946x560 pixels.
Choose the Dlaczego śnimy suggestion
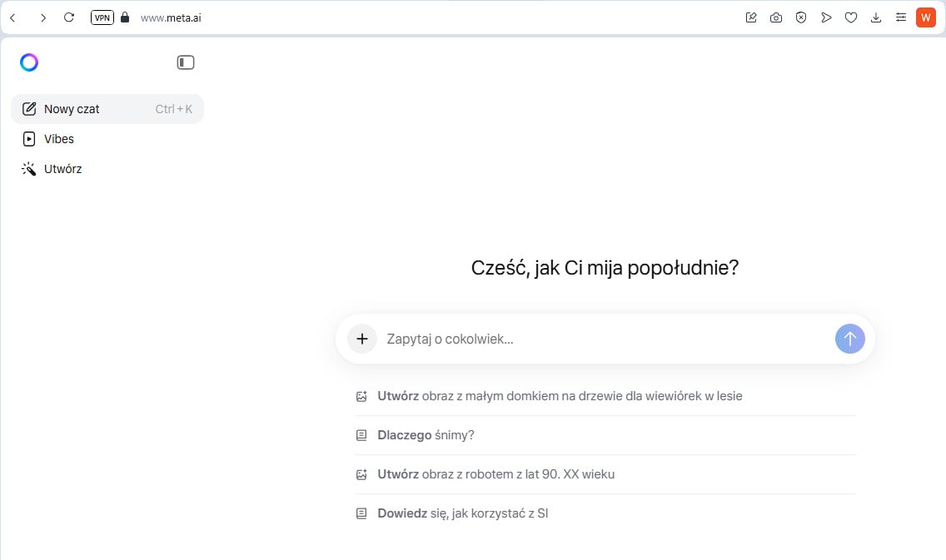pyautogui.click(x=426, y=435)
